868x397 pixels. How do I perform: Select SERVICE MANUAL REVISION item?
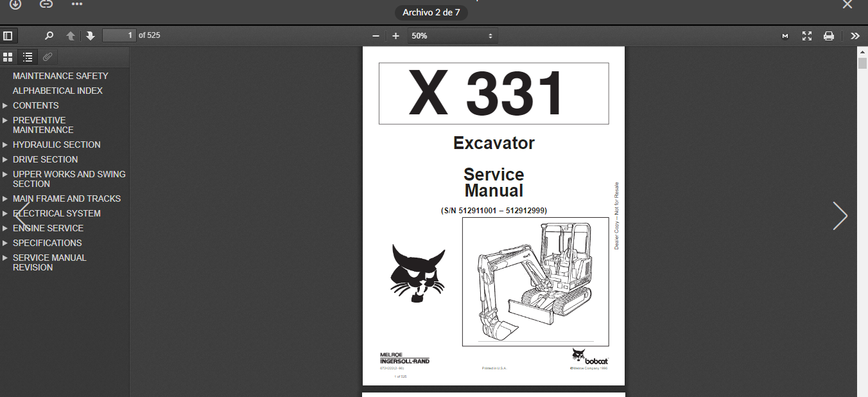(49, 262)
